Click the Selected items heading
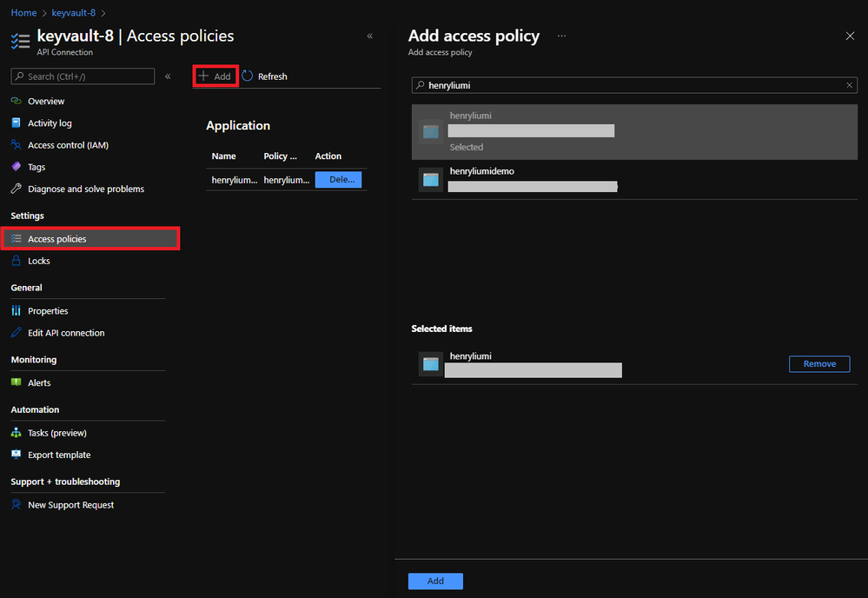This screenshot has width=868, height=598. coord(441,329)
